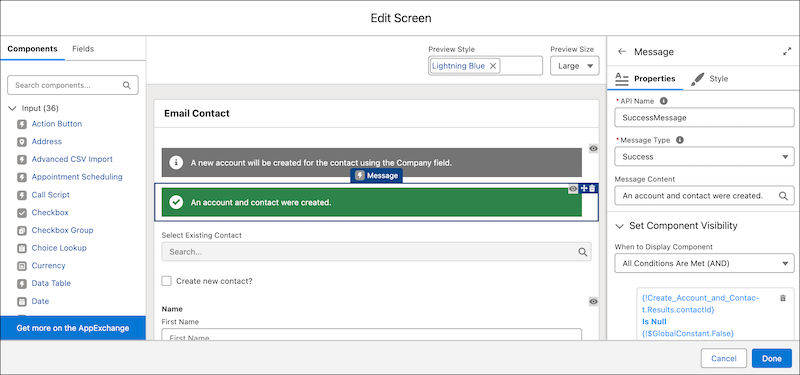Click the Call Script component icon

(x=21, y=195)
